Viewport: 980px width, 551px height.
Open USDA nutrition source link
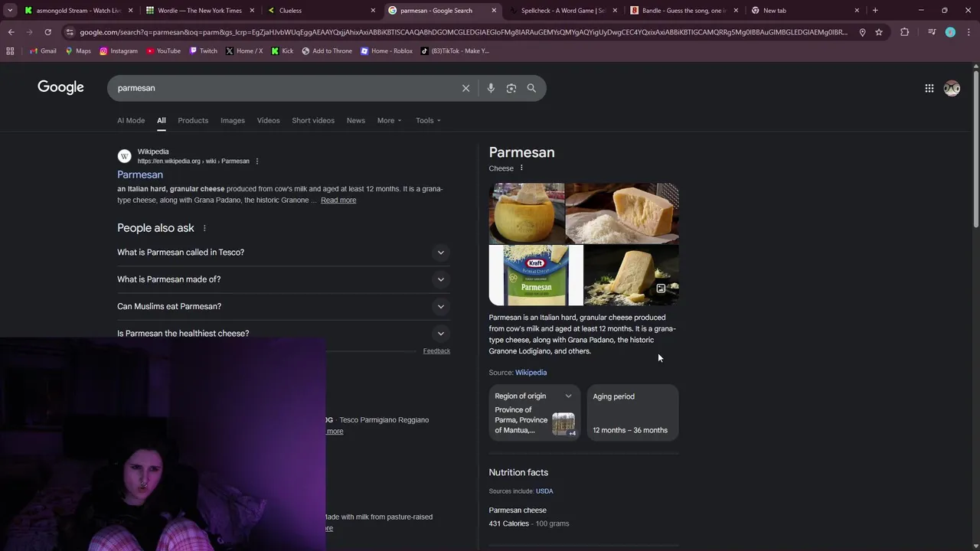[x=544, y=491]
